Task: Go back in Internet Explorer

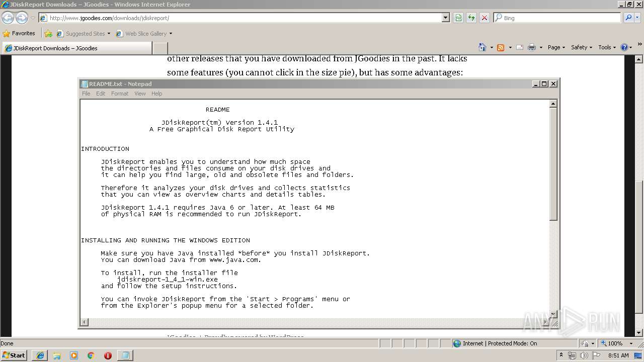Action: coord(8,18)
